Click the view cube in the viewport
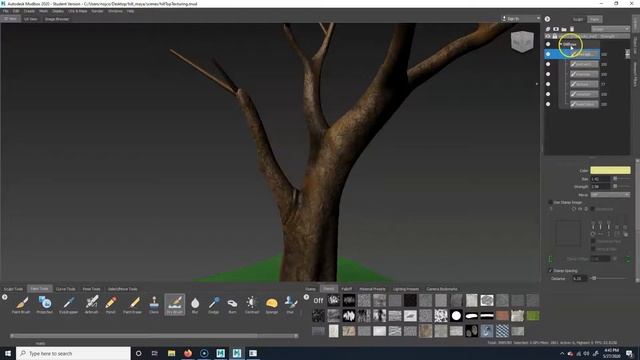This screenshot has width=640, height=360. (x=522, y=42)
